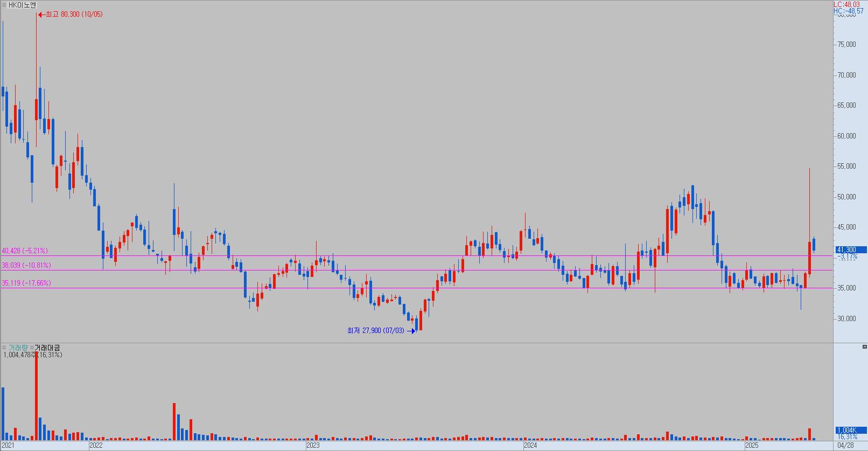Click the HC:-48.57 indicator text
The width and height of the screenshot is (868, 451).
click(x=849, y=11)
